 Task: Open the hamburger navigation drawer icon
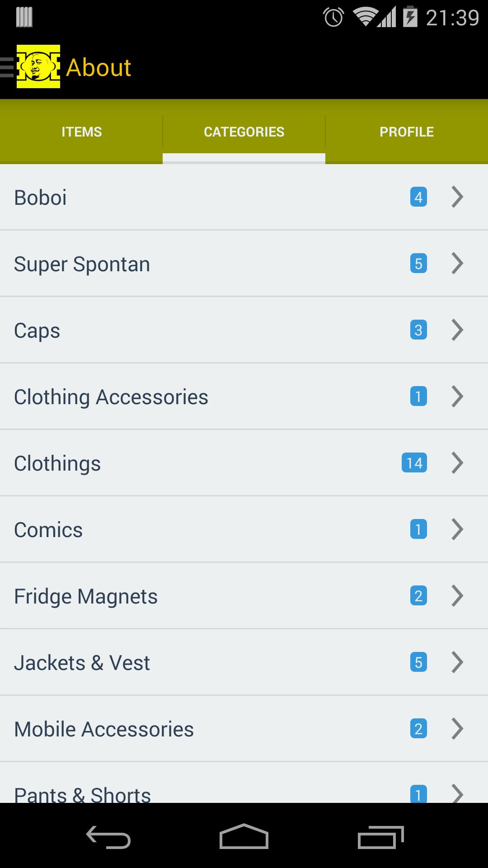tap(7, 67)
